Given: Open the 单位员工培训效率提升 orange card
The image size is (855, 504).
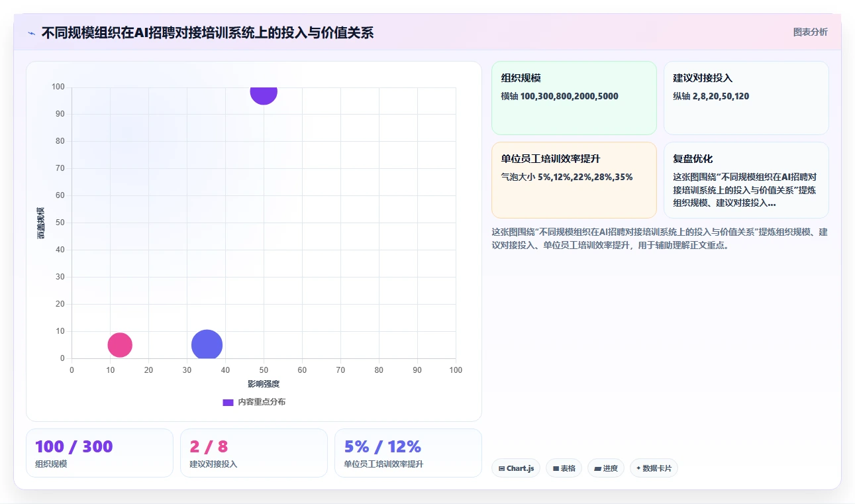Looking at the screenshot, I should (x=574, y=179).
